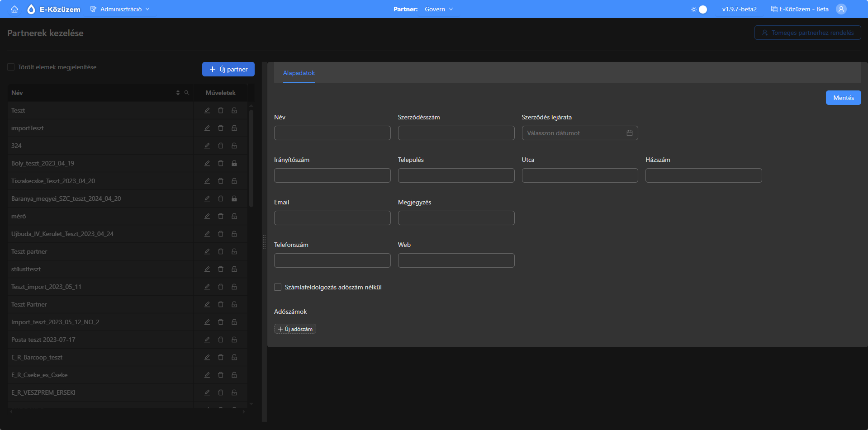Screen dimensions: 868x430
Task: Check Számlafeldolgozás adószám nélkül checkbox
Action: [278, 287]
